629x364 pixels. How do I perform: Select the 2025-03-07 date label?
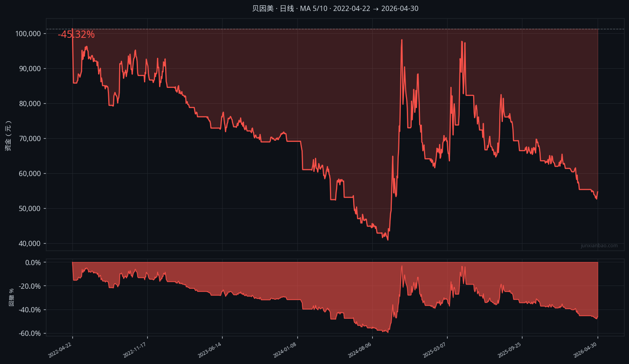pyautogui.click(x=435, y=350)
